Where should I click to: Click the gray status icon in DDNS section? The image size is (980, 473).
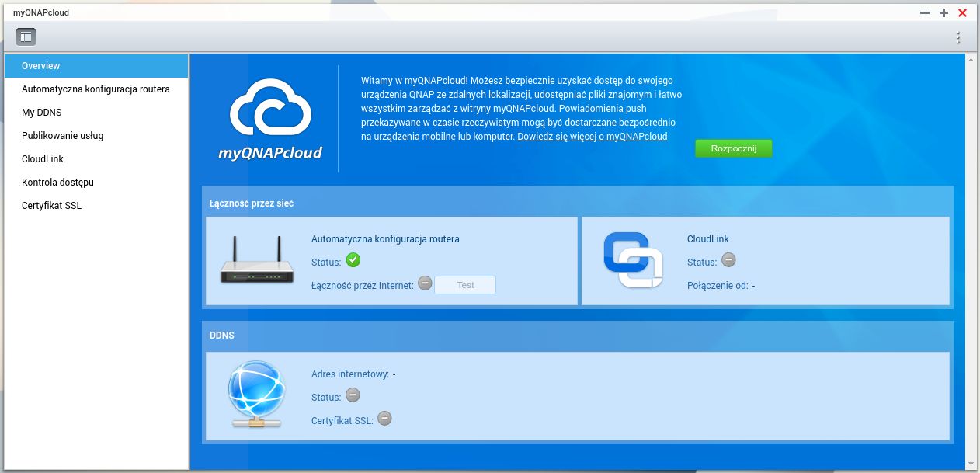(x=353, y=395)
